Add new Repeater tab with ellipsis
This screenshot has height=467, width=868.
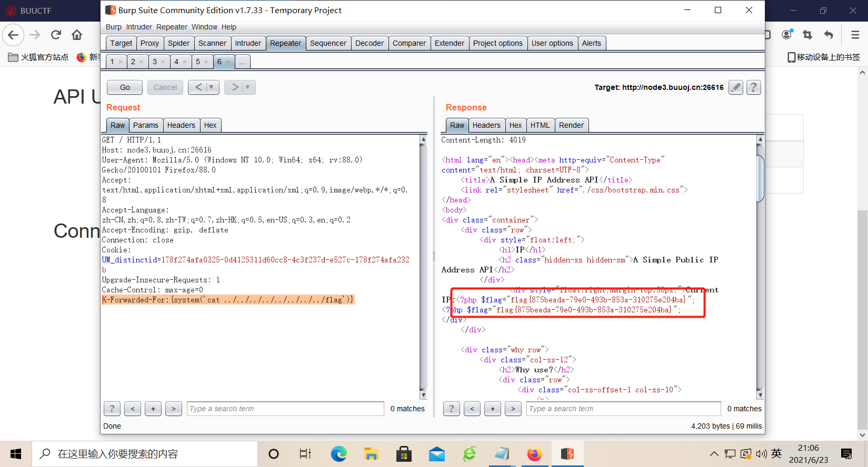tap(242, 62)
